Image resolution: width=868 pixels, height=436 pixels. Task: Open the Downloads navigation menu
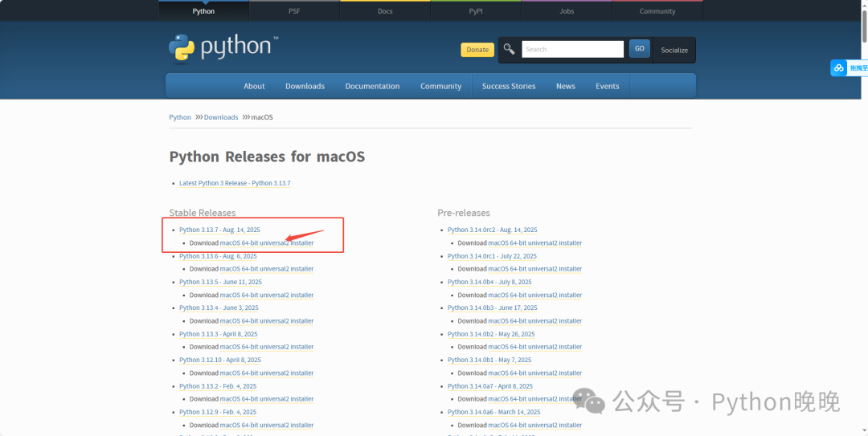[x=305, y=86]
